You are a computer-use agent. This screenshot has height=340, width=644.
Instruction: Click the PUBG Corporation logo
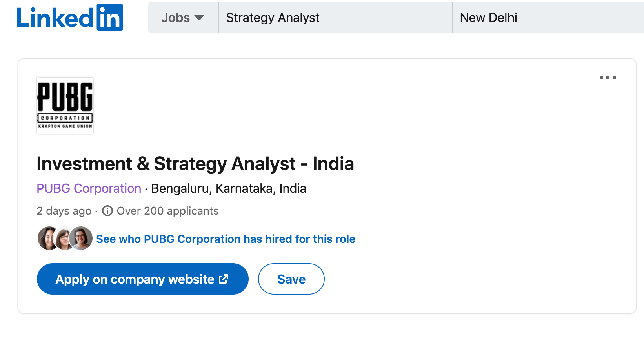coord(65,106)
